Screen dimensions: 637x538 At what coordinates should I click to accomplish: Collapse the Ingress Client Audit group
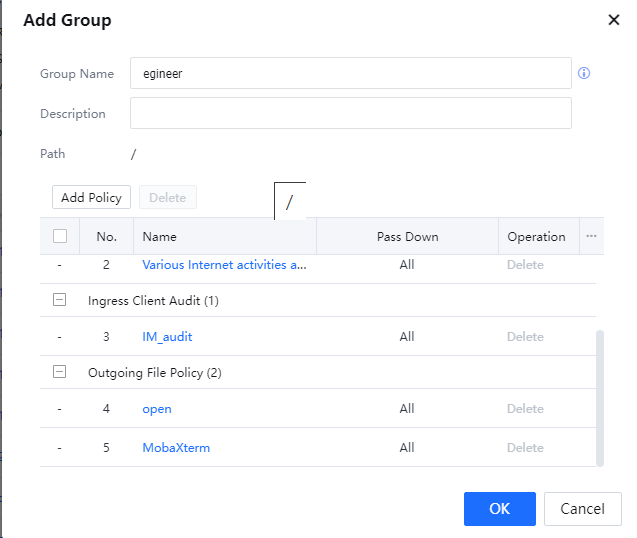click(60, 300)
